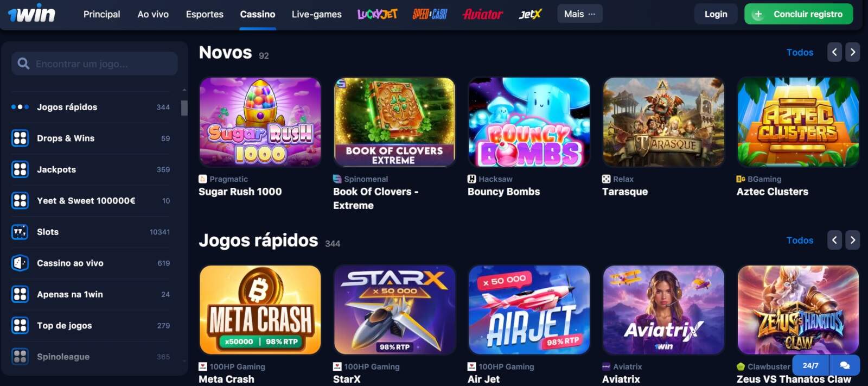Click the Slots category icon
The width and height of the screenshot is (868, 386).
20,232
